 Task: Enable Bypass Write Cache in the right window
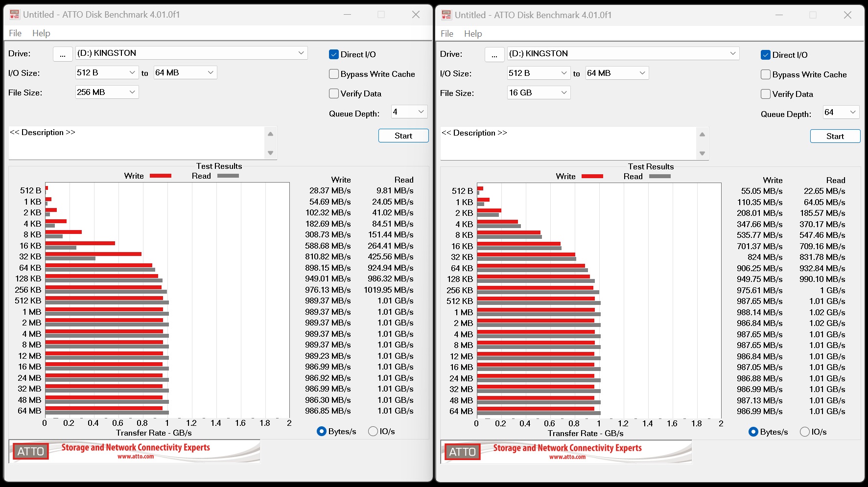(x=766, y=74)
